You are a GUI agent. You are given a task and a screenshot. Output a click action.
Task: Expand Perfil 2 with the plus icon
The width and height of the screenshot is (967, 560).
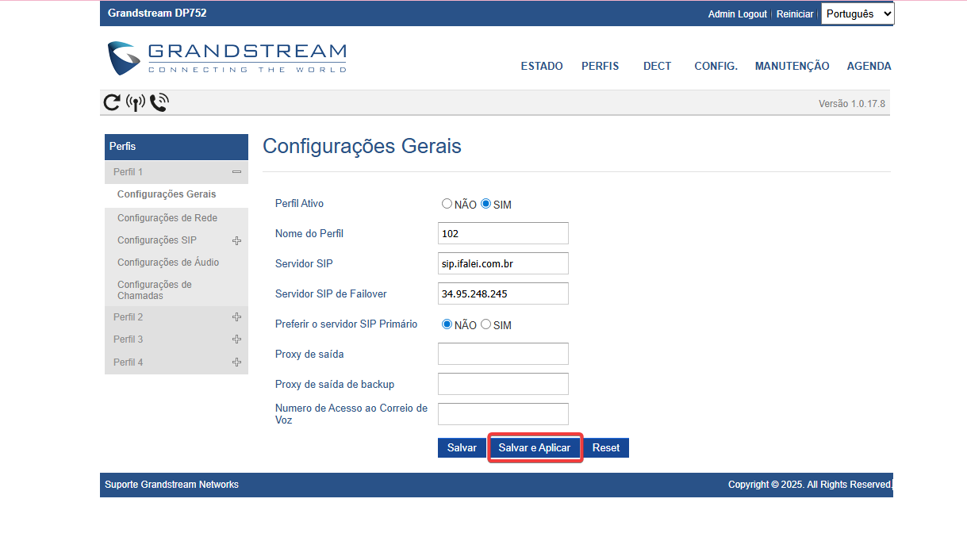point(236,317)
